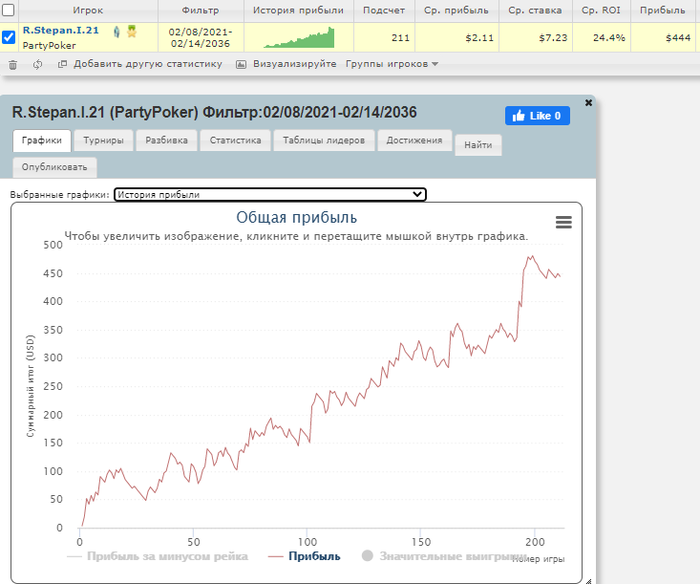
Task: Uncheck the R.Stepan.I.21 row checkbox
Action: pos(8,37)
